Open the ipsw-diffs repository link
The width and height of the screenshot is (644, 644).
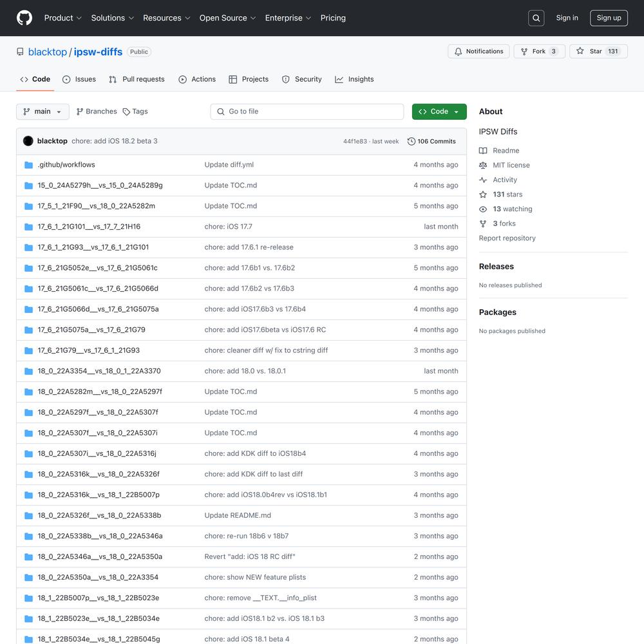98,52
